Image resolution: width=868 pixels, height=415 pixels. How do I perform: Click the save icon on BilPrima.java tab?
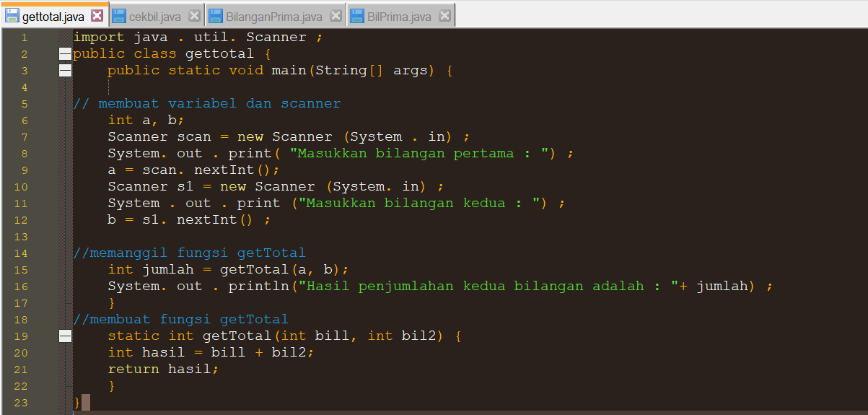click(357, 16)
